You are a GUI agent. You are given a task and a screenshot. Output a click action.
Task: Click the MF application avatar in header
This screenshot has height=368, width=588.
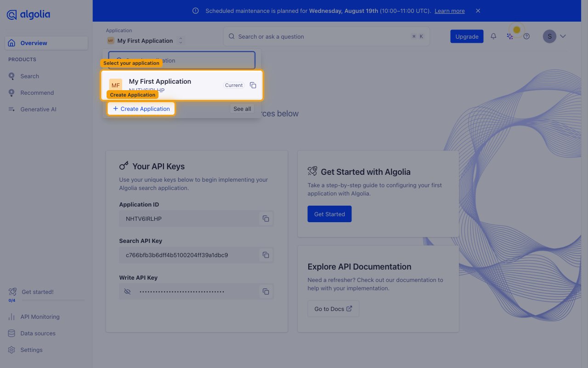pos(110,40)
